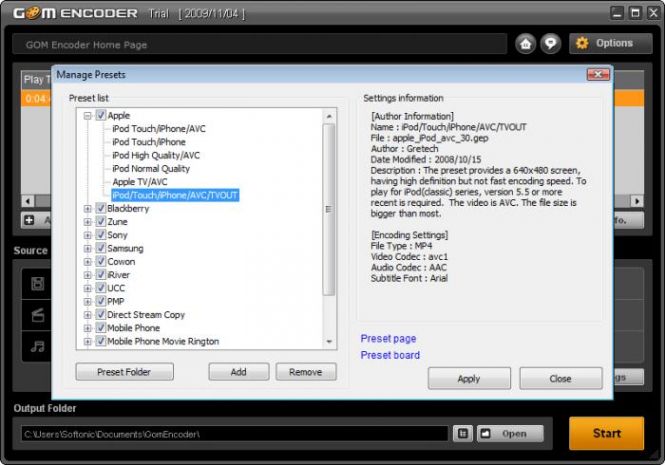Apply the selected preset
Image resolution: width=665 pixels, height=465 pixels.
(469, 378)
